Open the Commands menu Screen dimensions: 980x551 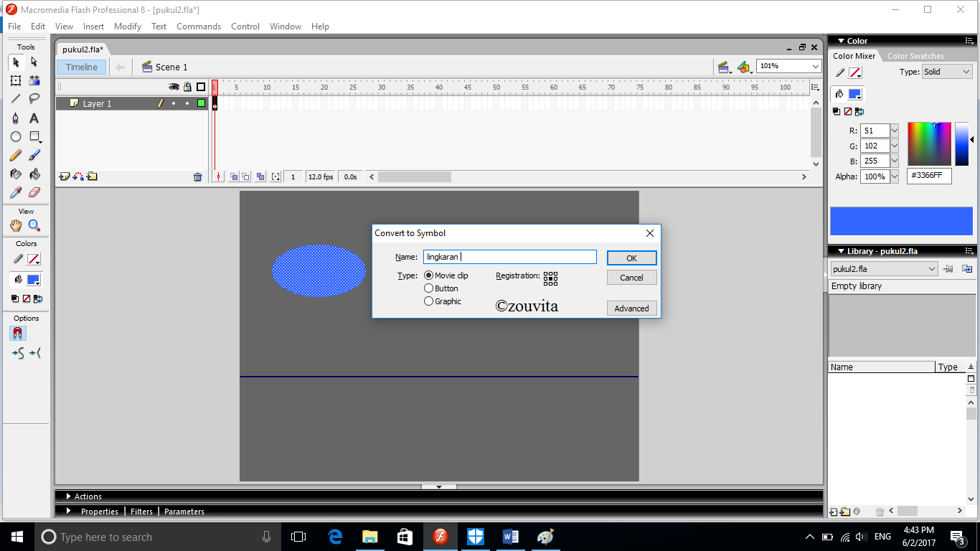coord(199,27)
